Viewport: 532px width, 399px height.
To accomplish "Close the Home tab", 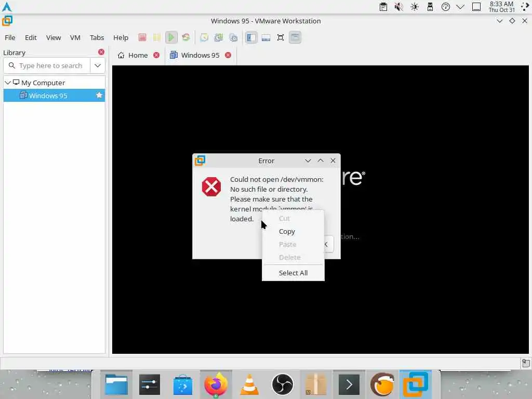I will coord(156,55).
